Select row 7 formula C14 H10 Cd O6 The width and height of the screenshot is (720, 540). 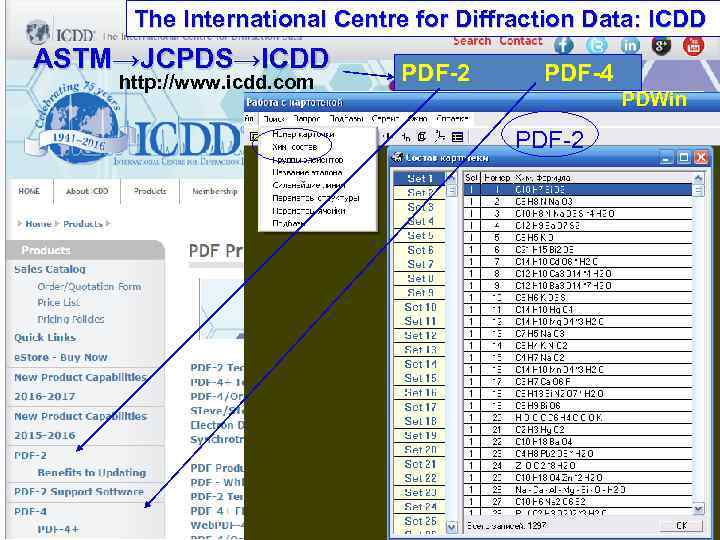point(578,261)
